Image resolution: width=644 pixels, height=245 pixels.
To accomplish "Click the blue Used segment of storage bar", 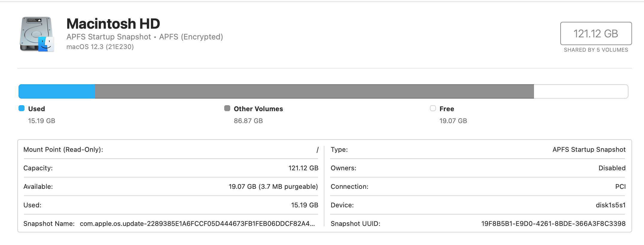I will [x=57, y=91].
